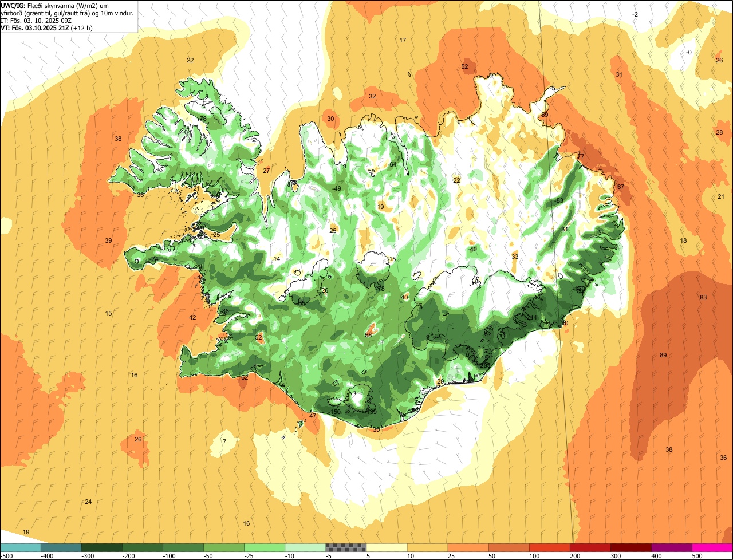The width and height of the screenshot is (733, 560).
Task: Click the map value 27 in the bay
Action: pyautogui.click(x=266, y=171)
